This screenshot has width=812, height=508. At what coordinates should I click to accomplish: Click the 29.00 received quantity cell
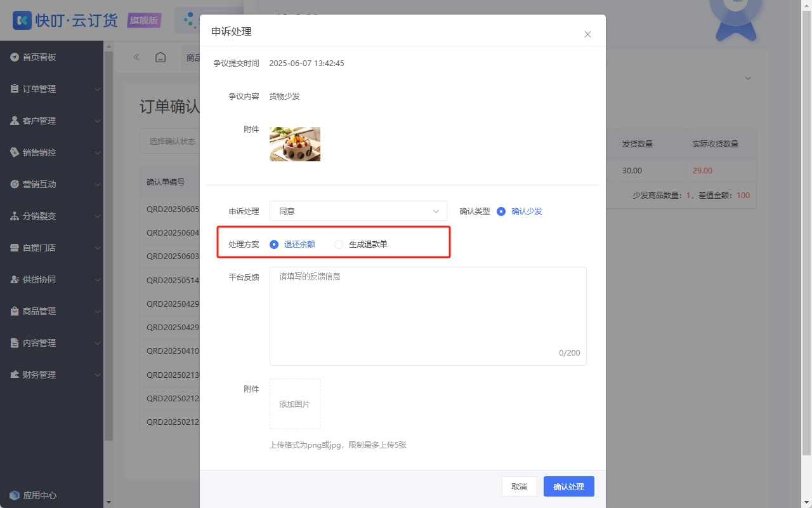pos(721,171)
